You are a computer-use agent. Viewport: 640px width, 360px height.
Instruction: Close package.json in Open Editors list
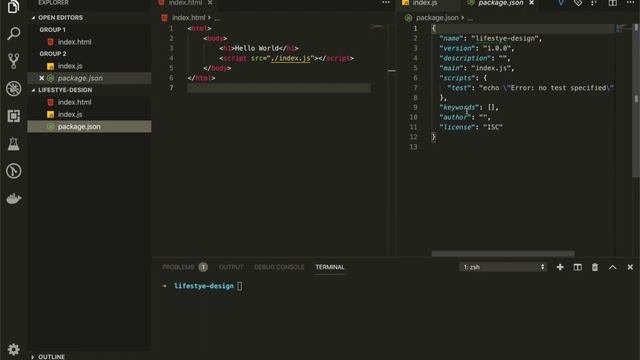[x=41, y=78]
